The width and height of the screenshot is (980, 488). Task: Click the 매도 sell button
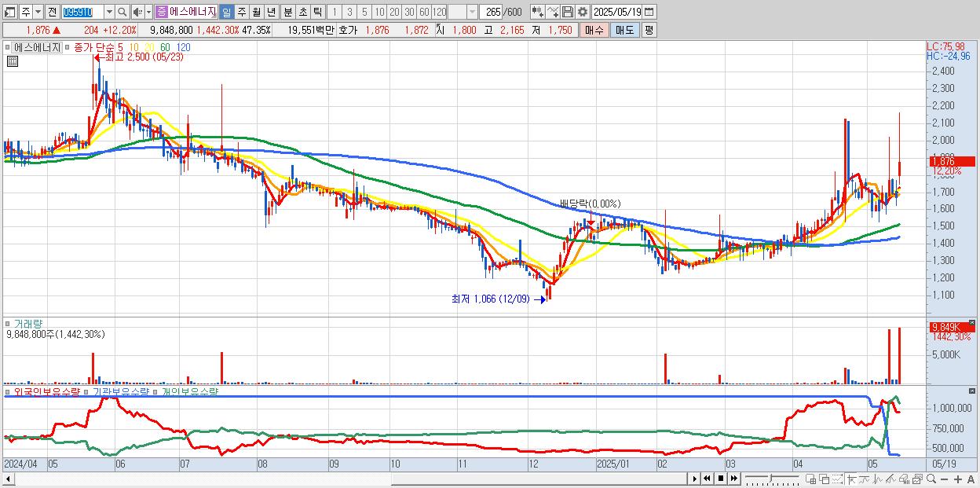pyautogui.click(x=624, y=29)
